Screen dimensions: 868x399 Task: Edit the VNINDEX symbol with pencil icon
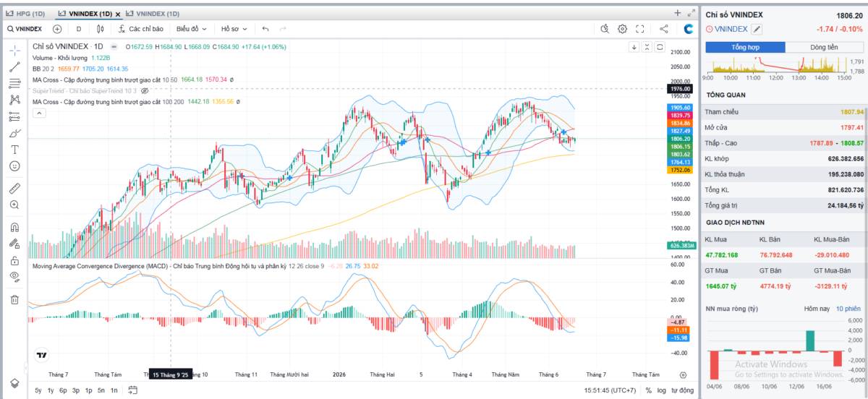pyautogui.click(x=757, y=29)
